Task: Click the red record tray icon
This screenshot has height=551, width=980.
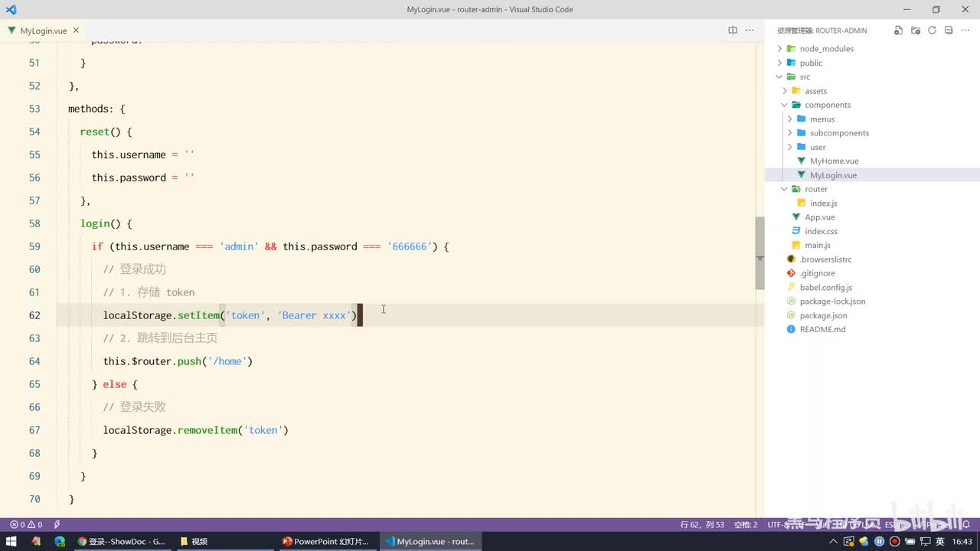Action: (894, 541)
